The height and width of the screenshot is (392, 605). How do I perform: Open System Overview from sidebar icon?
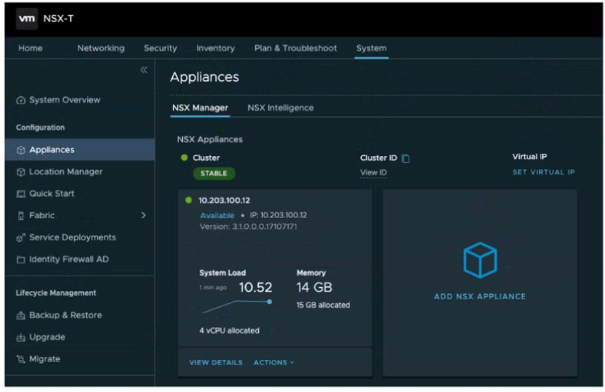click(x=20, y=100)
